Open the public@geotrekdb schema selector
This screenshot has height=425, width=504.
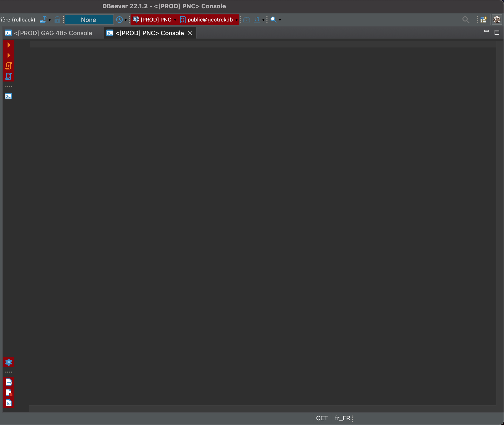pos(209,20)
